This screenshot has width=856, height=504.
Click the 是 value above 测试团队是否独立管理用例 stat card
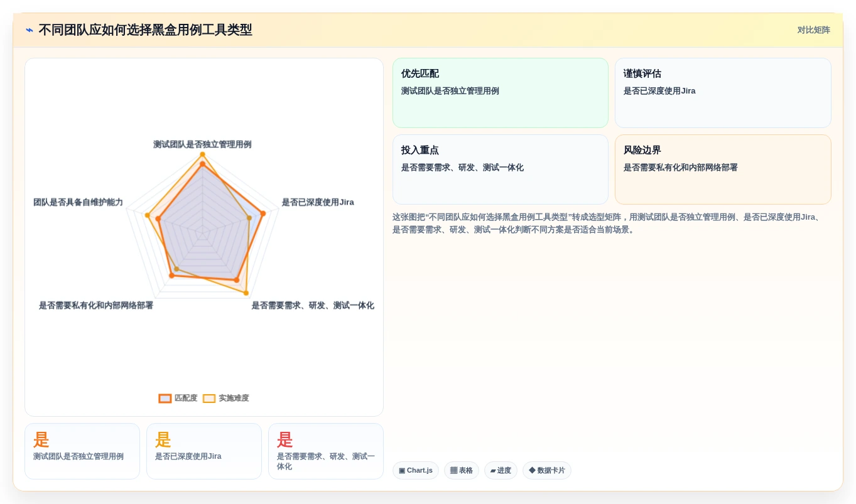click(41, 440)
